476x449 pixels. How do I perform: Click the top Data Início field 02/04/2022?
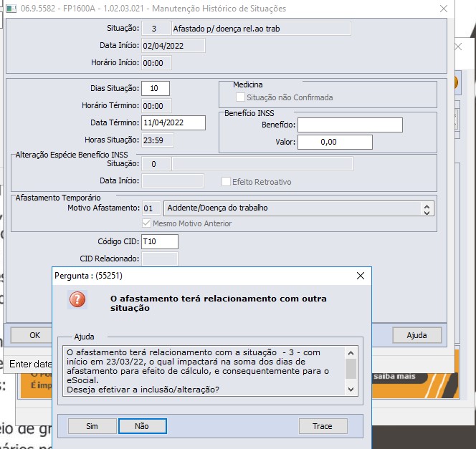click(x=173, y=46)
